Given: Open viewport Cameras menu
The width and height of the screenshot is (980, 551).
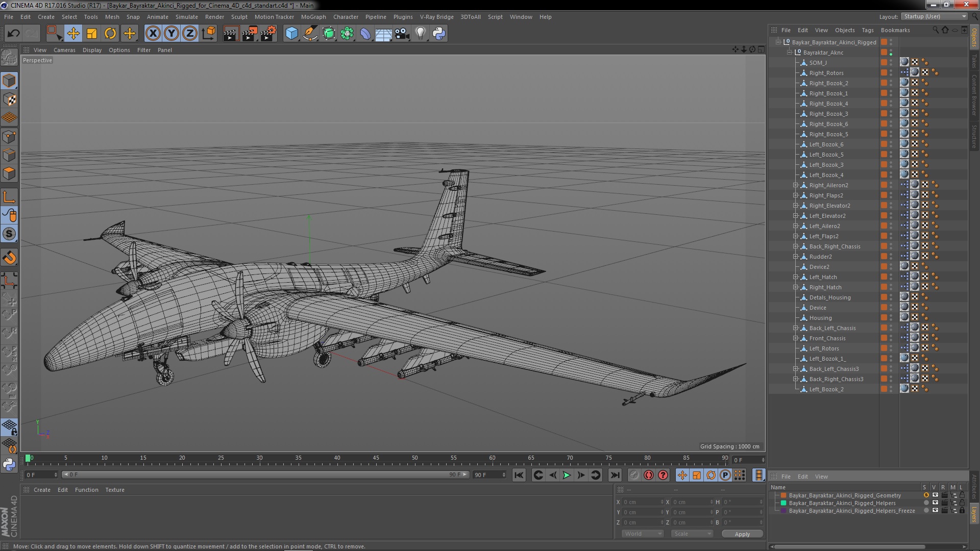Looking at the screenshot, I should (x=64, y=50).
